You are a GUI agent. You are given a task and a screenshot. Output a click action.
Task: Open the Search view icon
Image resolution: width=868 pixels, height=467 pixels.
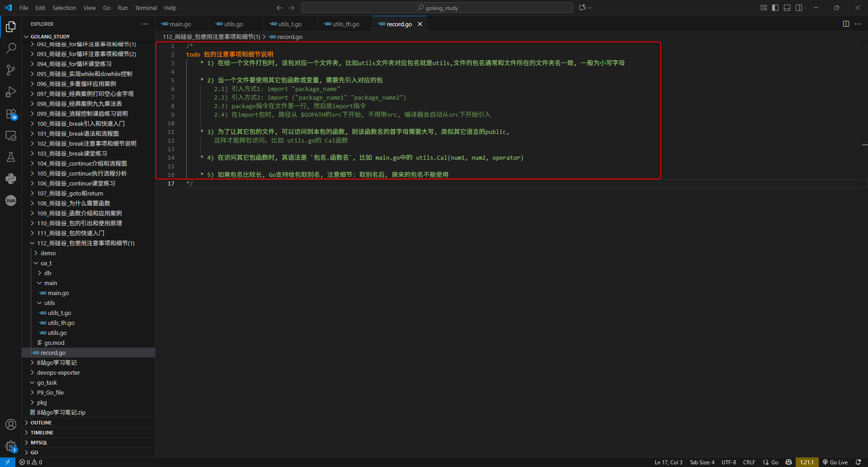[11, 48]
